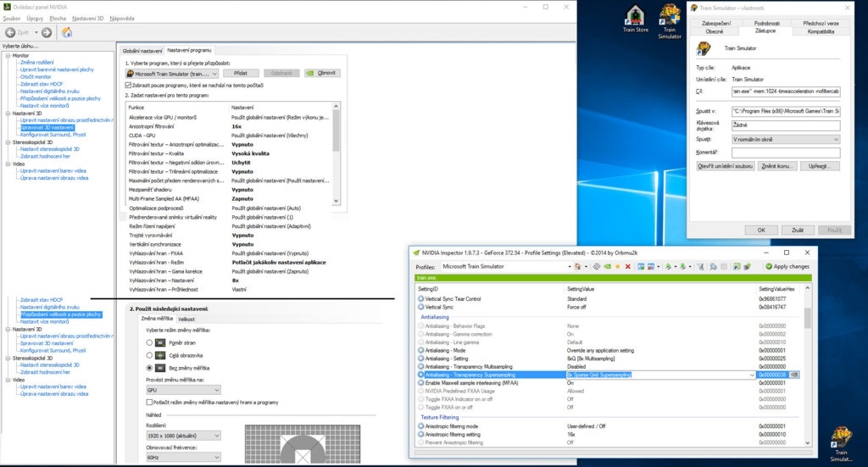Open the Nápověda menu
This screenshot has width=868, height=467.
click(x=122, y=19)
